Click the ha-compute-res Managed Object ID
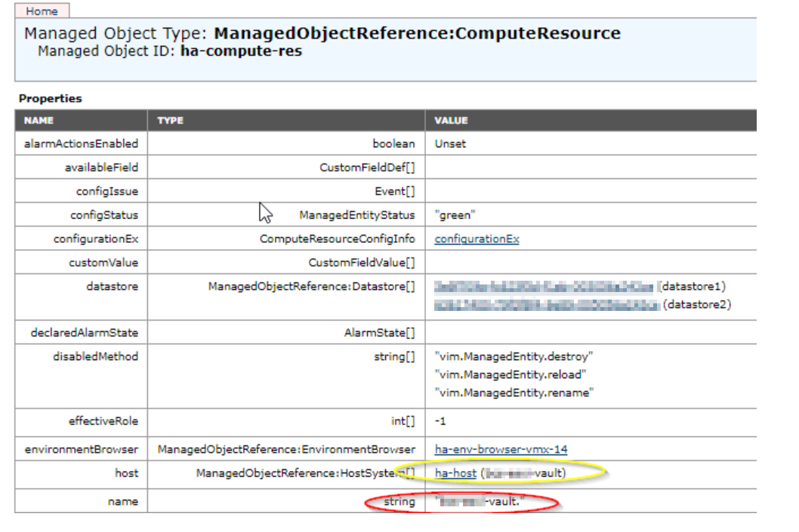 (241, 52)
